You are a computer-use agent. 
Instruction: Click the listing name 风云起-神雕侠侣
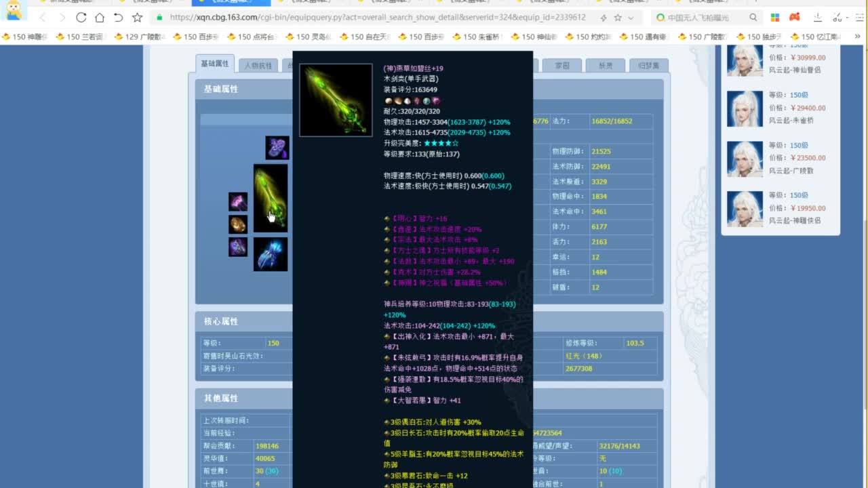[795, 220]
